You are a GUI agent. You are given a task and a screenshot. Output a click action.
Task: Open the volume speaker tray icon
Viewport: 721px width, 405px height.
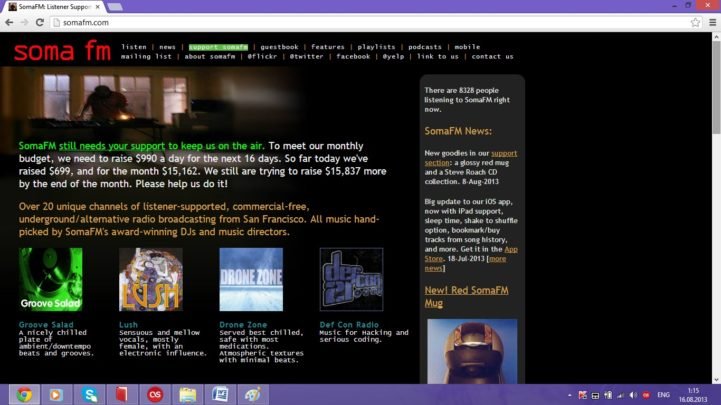click(x=633, y=395)
